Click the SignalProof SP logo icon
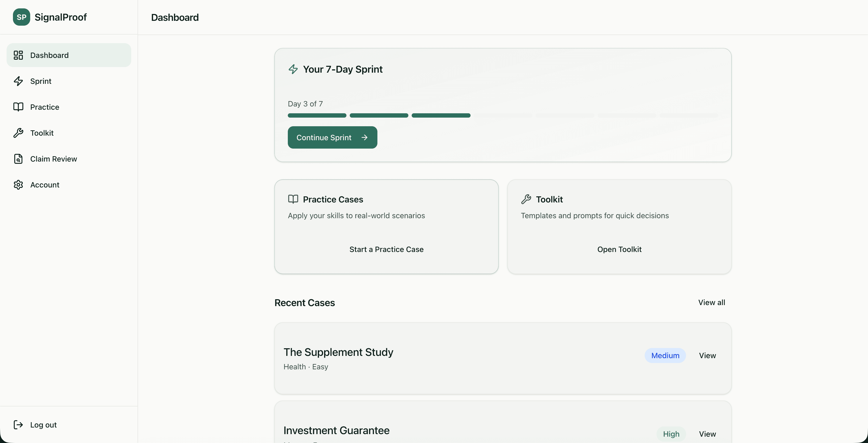 coord(21,17)
